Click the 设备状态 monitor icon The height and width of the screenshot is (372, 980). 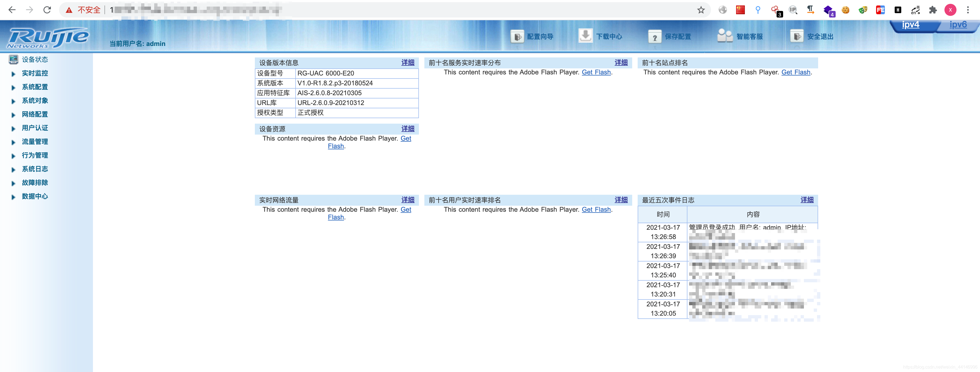tap(13, 59)
